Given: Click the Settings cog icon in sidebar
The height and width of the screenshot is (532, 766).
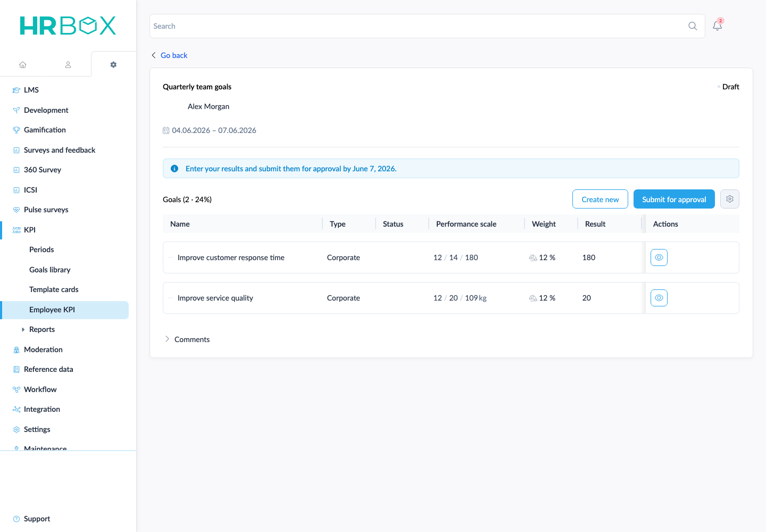Looking at the screenshot, I should pos(16,429).
